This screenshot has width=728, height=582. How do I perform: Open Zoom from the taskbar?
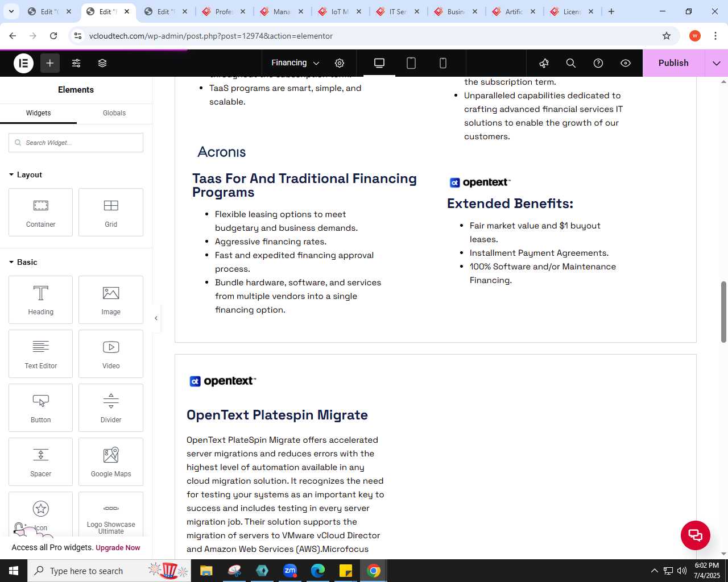[x=290, y=571]
